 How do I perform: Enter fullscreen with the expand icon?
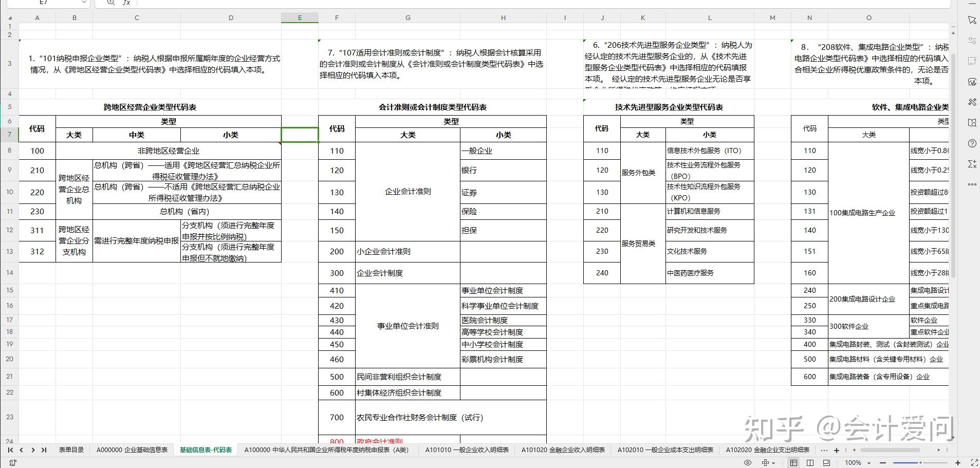pyautogui.click(x=974, y=463)
